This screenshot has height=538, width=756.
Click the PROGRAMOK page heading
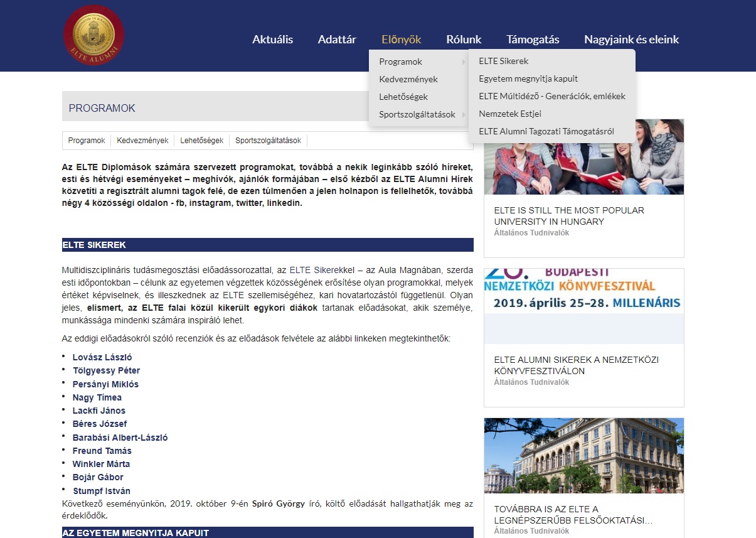pos(102,108)
